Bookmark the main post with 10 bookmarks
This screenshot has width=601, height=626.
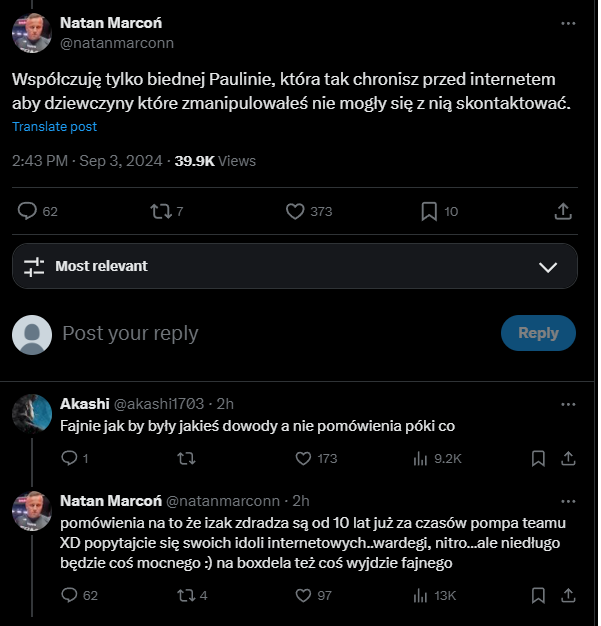[429, 211]
